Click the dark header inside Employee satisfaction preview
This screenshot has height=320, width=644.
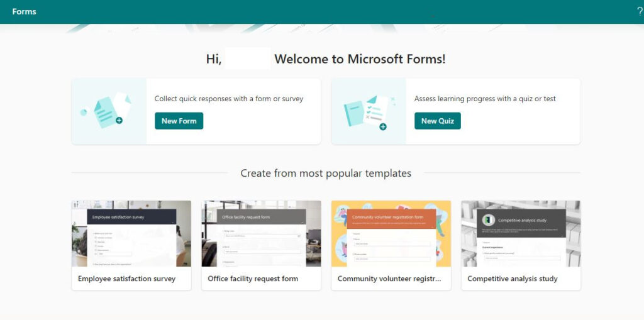point(132,217)
